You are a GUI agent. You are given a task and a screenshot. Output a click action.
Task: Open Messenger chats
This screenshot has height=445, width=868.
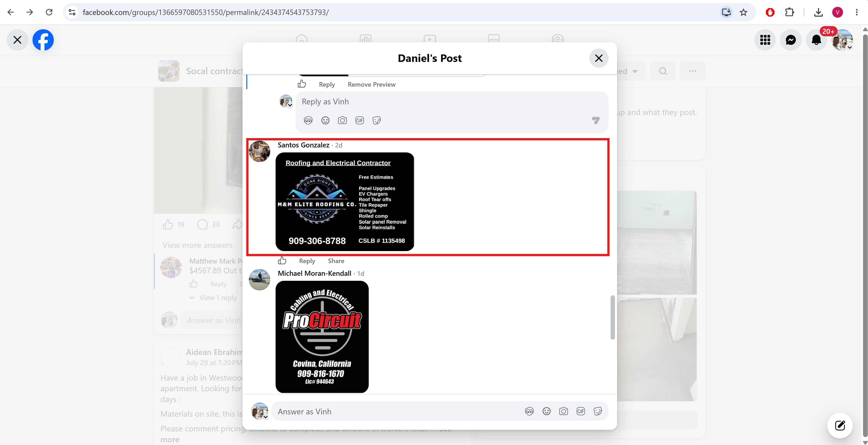(x=790, y=40)
